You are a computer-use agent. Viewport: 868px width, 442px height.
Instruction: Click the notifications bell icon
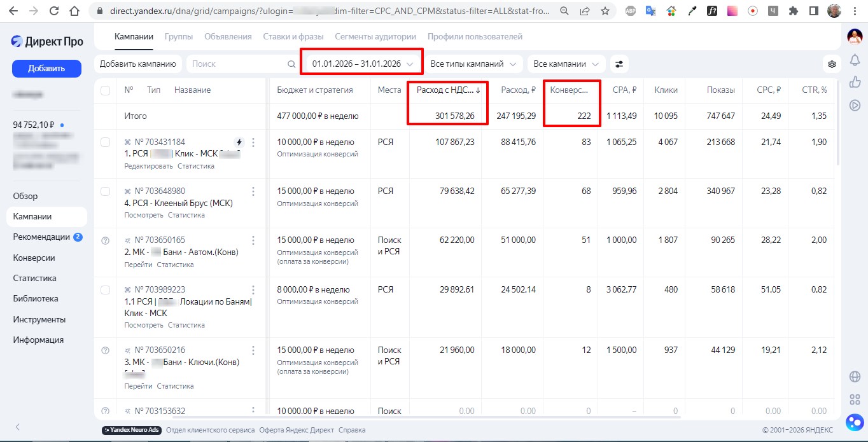pyautogui.click(x=855, y=60)
